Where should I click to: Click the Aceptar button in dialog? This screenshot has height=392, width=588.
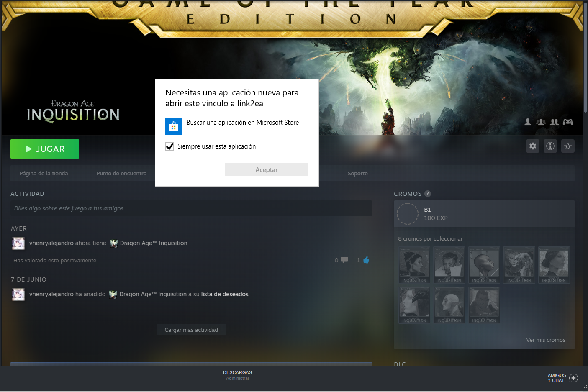pos(266,169)
